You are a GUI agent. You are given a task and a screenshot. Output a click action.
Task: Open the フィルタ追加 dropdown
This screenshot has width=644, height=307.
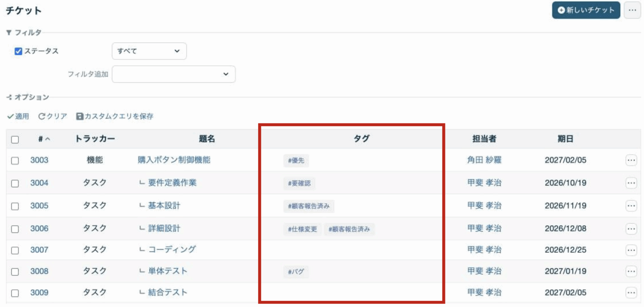173,74
